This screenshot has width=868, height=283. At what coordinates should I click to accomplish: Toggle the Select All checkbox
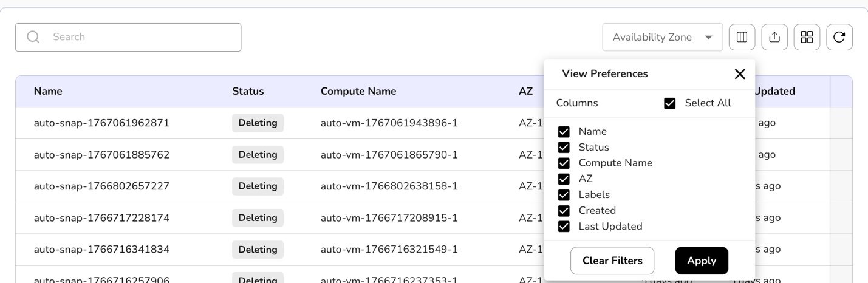670,103
